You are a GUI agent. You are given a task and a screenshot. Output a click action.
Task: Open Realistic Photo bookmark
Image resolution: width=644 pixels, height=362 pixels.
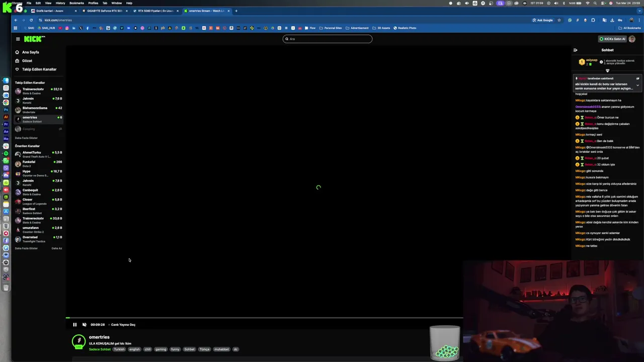pos(405,28)
